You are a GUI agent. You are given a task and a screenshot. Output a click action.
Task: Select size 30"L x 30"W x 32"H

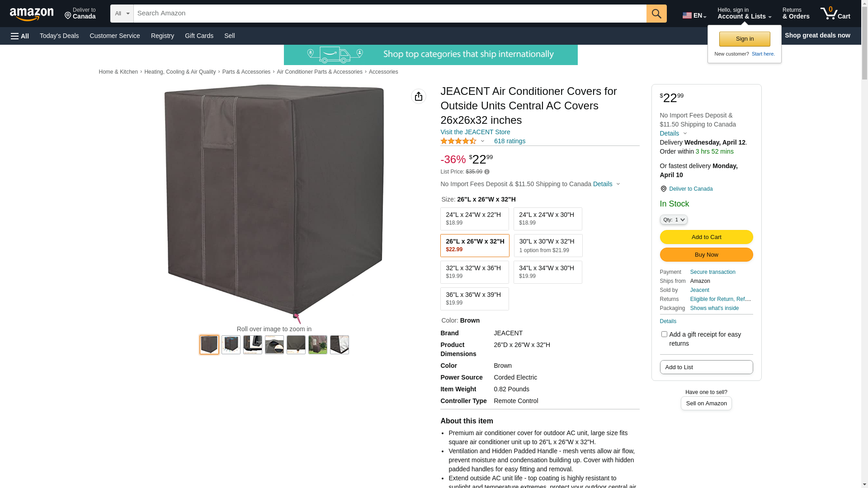point(548,245)
